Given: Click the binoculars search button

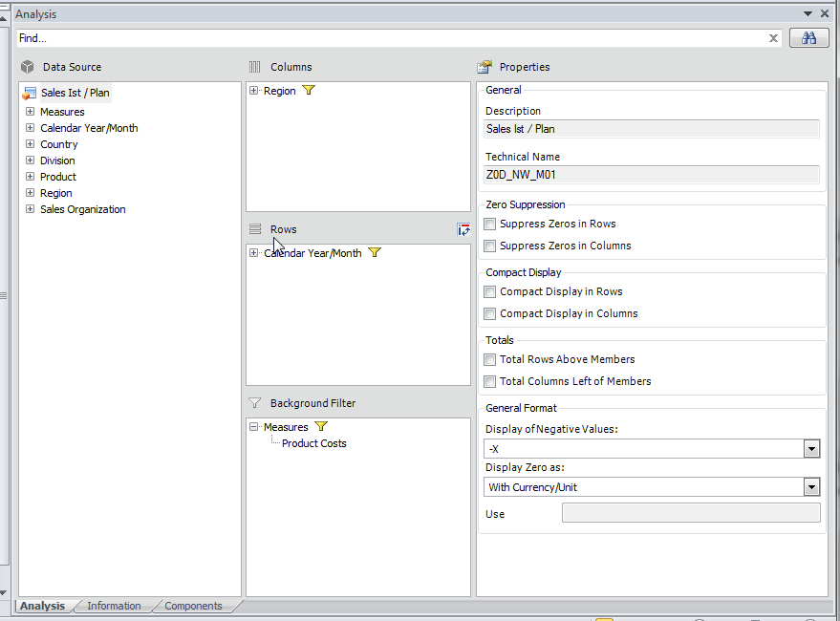Looking at the screenshot, I should [x=808, y=37].
